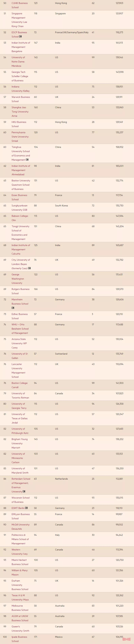
Task: Click the profile icon beside ESCP Business School
Action: pos(20,37)
